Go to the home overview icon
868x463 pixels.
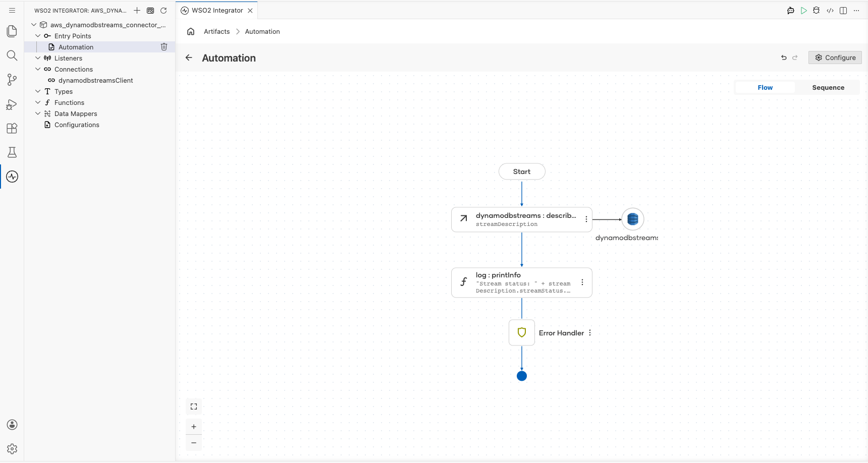191,31
